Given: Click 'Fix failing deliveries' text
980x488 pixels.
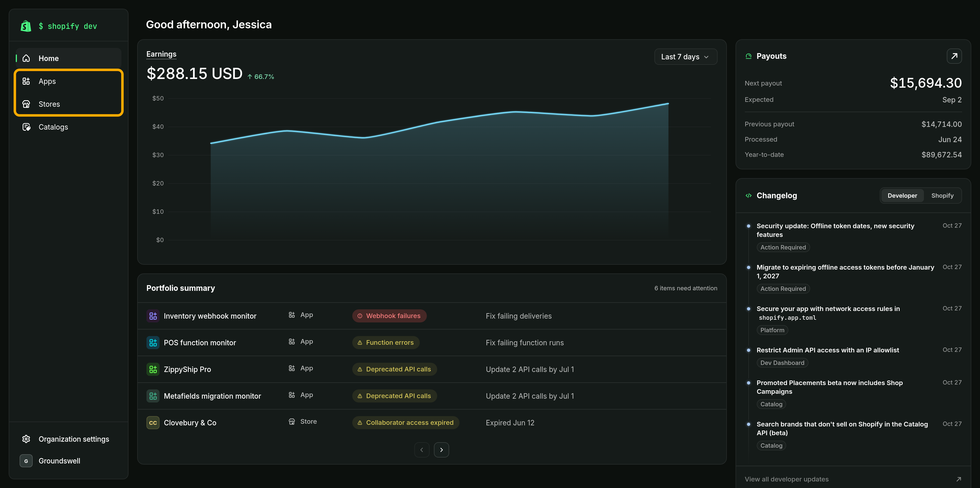Looking at the screenshot, I should [518, 316].
